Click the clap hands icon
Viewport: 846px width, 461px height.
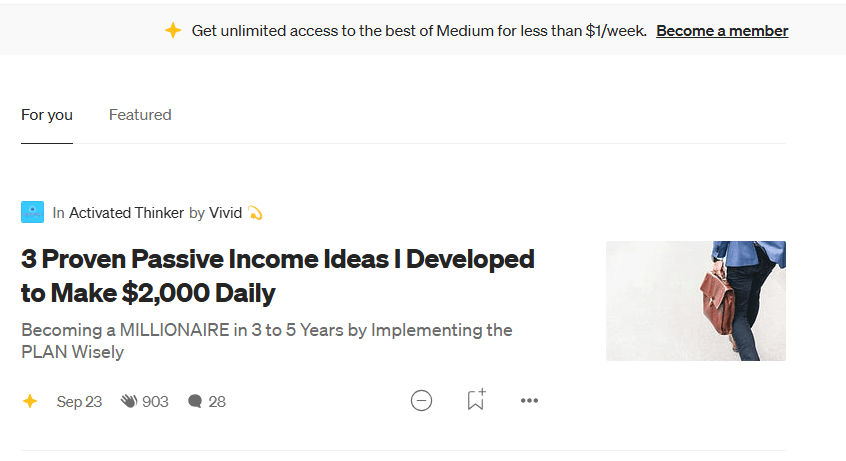tap(128, 402)
